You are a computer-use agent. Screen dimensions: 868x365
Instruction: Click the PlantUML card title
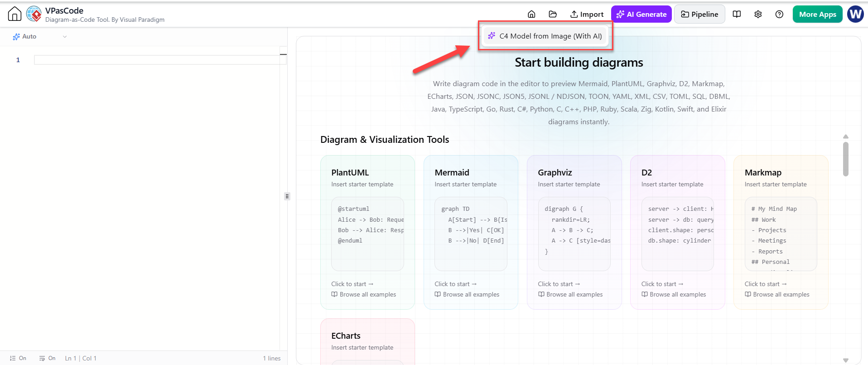[x=350, y=172]
